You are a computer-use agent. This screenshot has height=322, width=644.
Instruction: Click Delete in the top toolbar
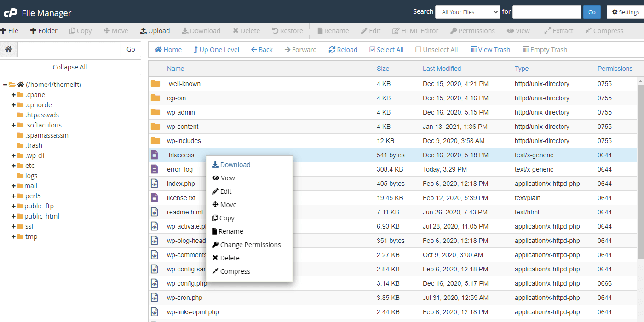[x=246, y=31]
